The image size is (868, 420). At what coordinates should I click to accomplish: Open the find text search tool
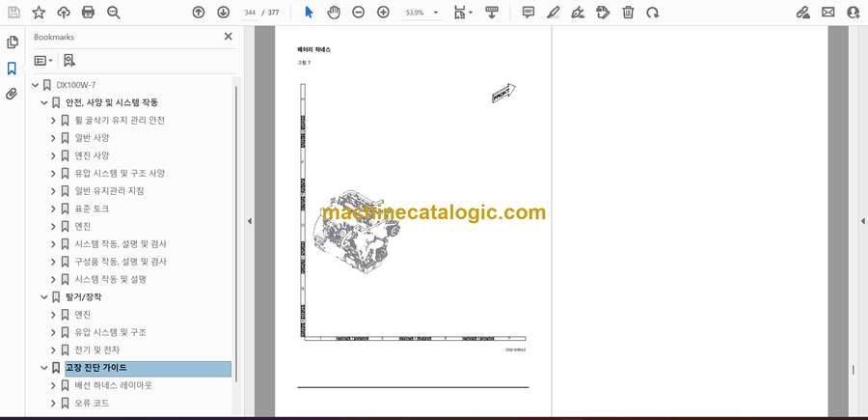point(114,13)
